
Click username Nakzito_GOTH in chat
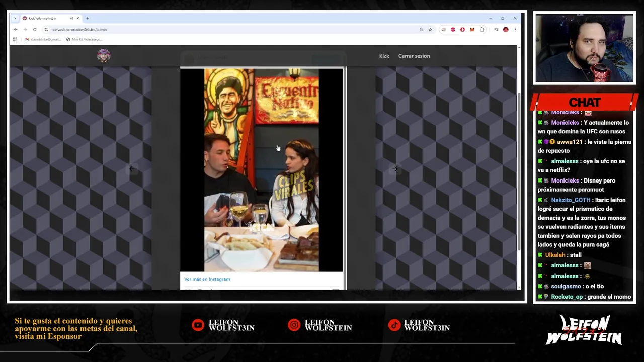pyautogui.click(x=571, y=200)
